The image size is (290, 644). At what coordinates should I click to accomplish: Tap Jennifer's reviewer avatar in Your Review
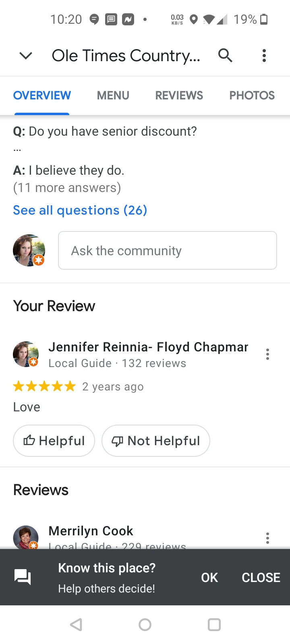(26, 354)
